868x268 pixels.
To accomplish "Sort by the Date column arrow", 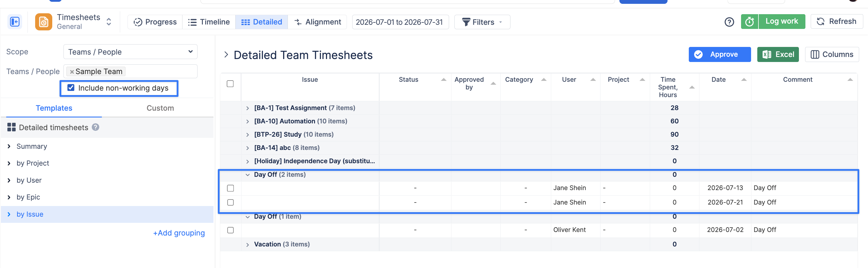I will click(x=744, y=79).
